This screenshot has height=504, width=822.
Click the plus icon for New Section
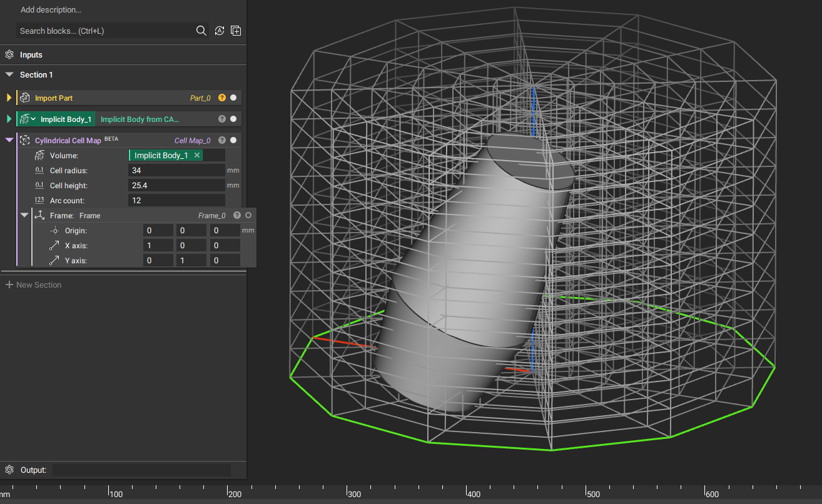point(9,285)
